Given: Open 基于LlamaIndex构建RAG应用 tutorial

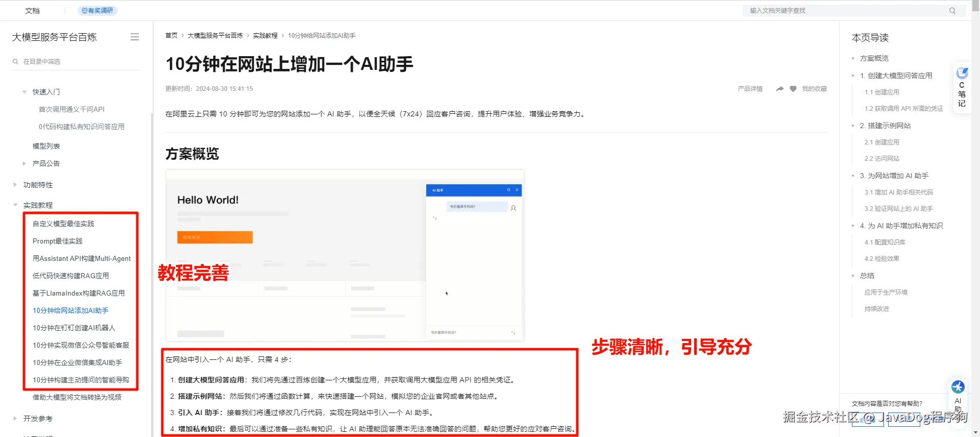Looking at the screenshot, I should point(79,293).
